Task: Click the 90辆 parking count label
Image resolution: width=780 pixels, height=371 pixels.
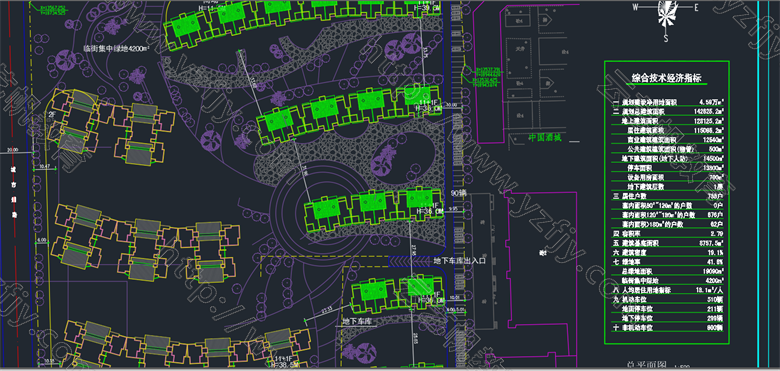Action: (x=458, y=193)
